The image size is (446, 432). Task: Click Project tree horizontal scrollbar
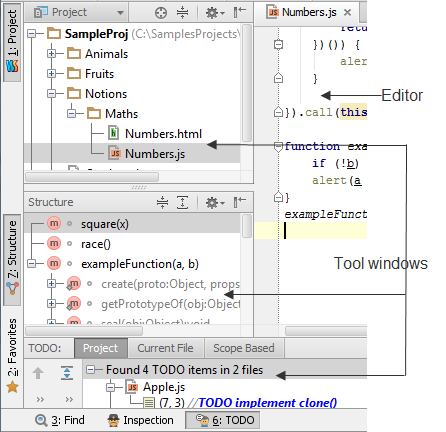pyautogui.click(x=92, y=177)
